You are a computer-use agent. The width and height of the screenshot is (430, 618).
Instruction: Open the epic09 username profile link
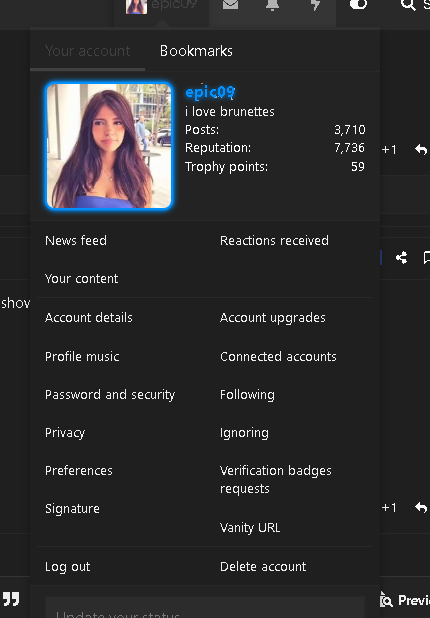click(x=210, y=92)
